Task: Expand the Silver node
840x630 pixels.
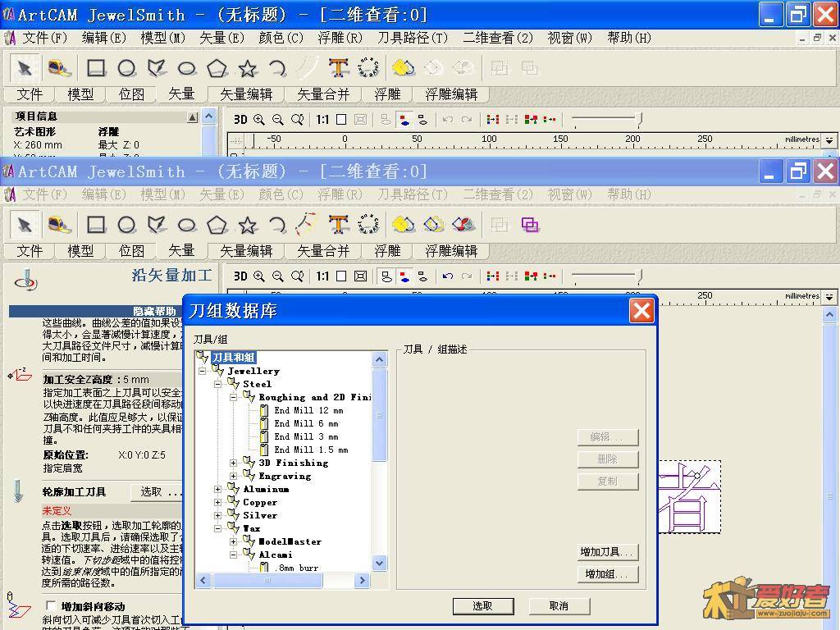Action: (x=217, y=515)
